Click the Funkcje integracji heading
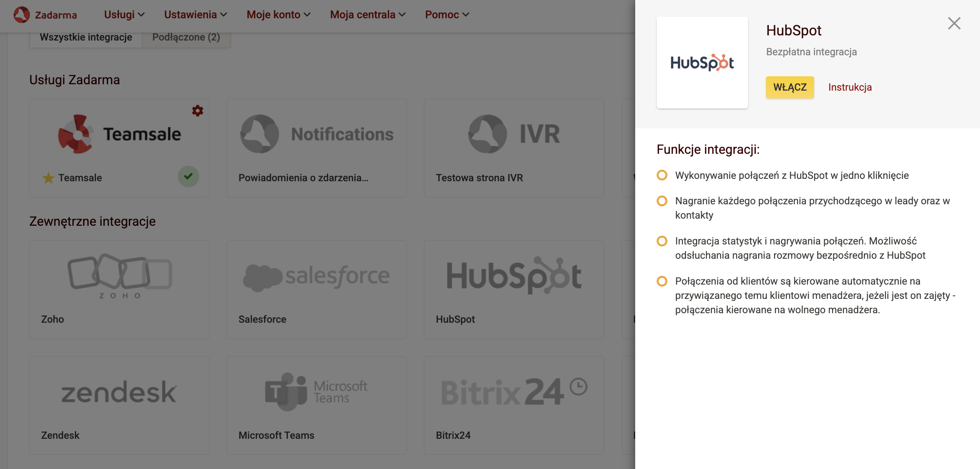 708,149
